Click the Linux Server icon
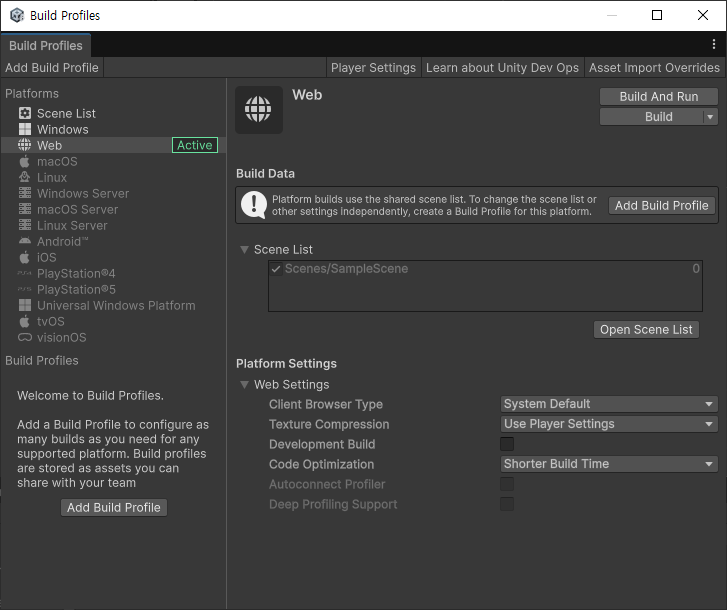 [25, 225]
